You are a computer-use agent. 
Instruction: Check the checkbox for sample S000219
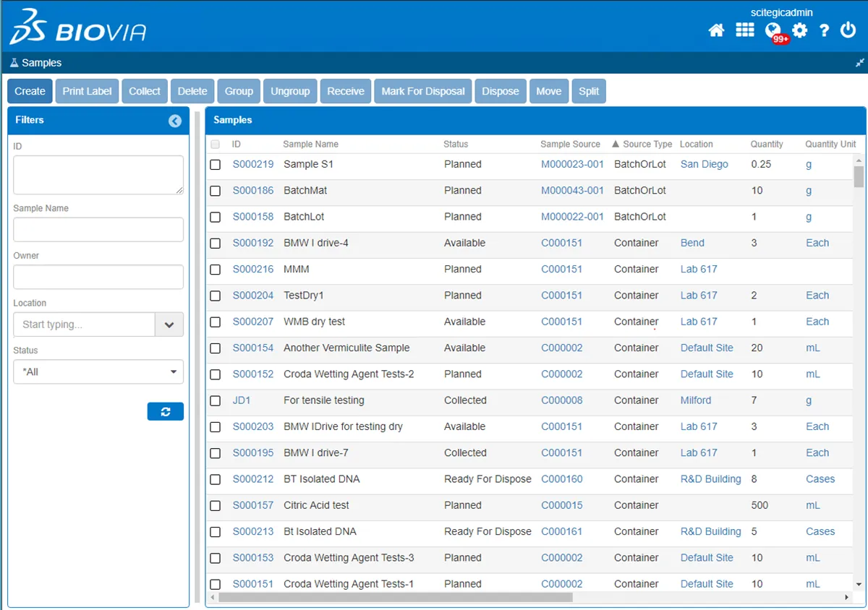coord(215,164)
